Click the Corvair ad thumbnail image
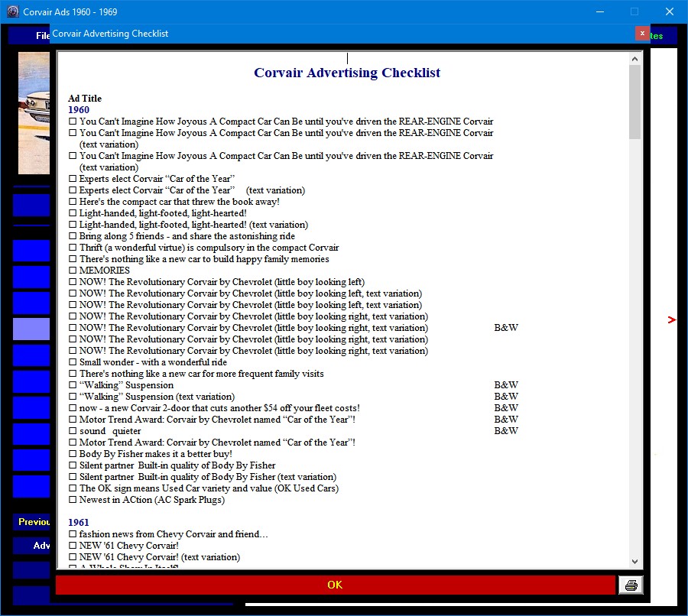The width and height of the screenshot is (688, 616). [x=34, y=113]
